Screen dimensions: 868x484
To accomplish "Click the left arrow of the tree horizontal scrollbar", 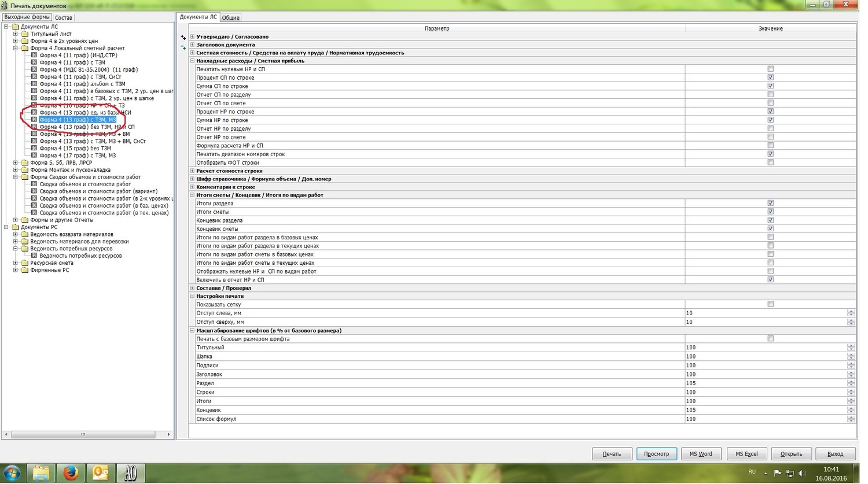I will 6,435.
